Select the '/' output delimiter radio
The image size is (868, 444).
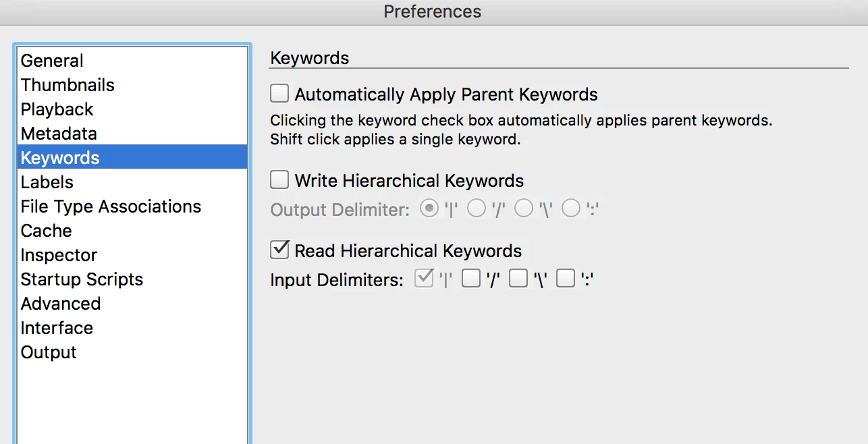click(x=477, y=209)
